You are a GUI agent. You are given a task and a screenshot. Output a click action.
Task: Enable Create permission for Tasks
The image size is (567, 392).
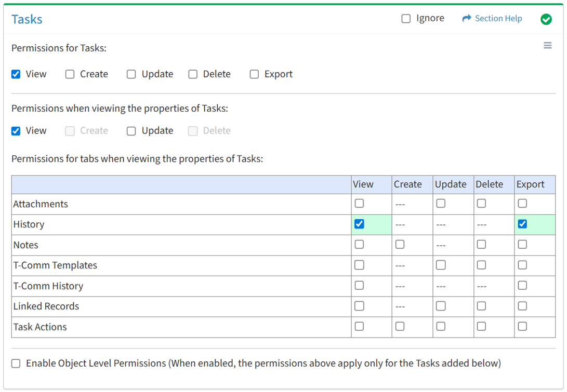pos(70,74)
